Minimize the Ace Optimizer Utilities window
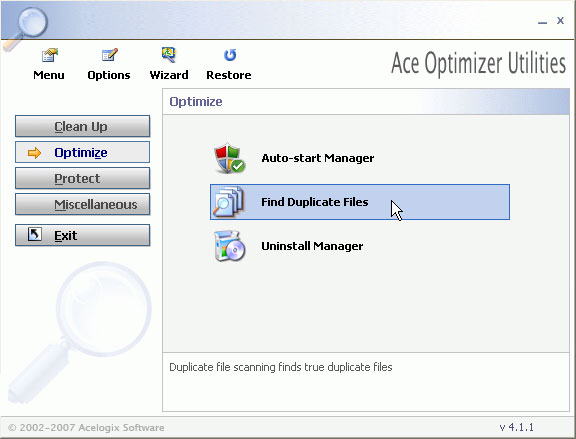 [542, 22]
